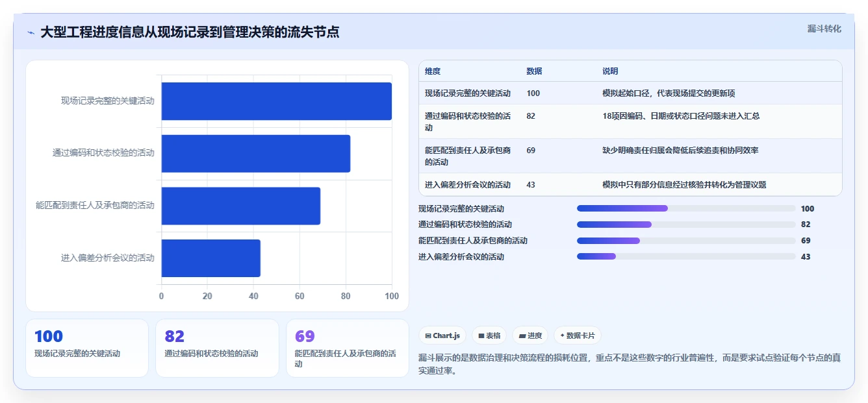Click the 进入偏差分析会议的活动 chart bar
Screen dimensions: 868x403
point(211,258)
